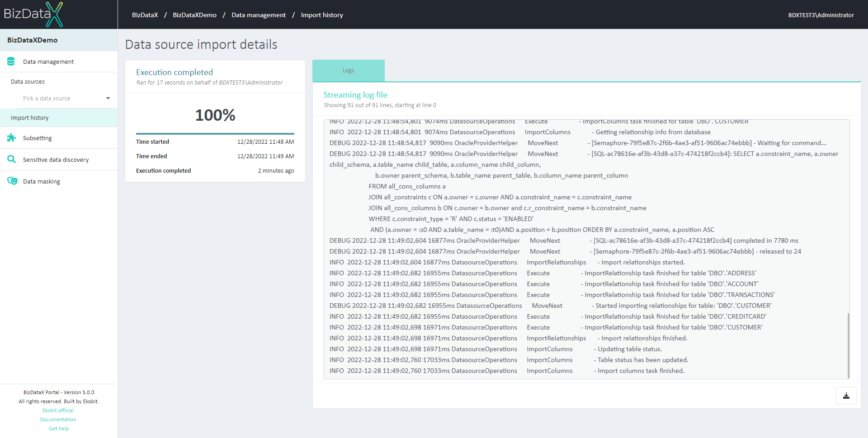
Task: Click the Data management database icon
Action: pyautogui.click(x=11, y=61)
